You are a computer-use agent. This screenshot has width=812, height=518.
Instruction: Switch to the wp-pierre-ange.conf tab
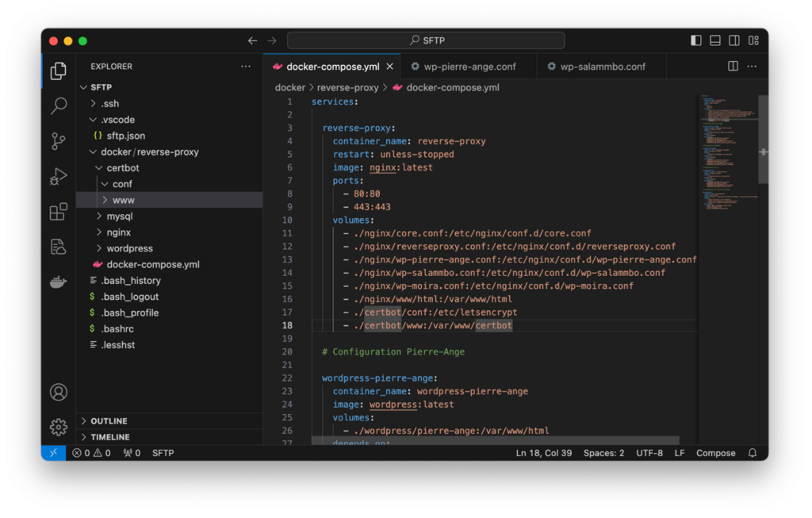pyautogui.click(x=469, y=67)
